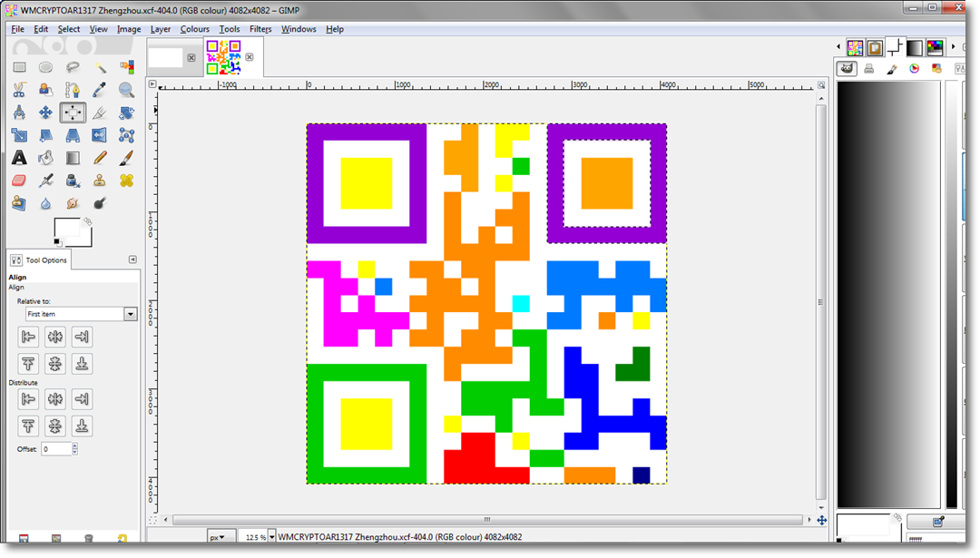Viewport: 980px width, 558px height.
Task: Pick the Heal tool
Action: [127, 181]
